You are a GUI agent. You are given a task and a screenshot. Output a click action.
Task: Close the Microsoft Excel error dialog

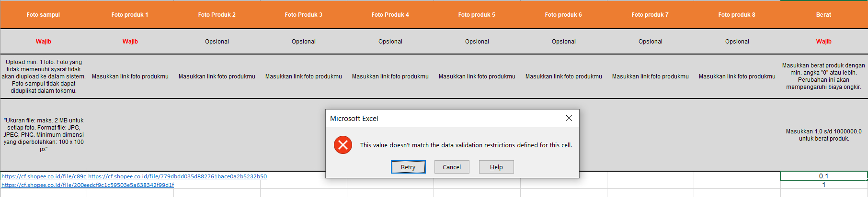click(x=569, y=118)
